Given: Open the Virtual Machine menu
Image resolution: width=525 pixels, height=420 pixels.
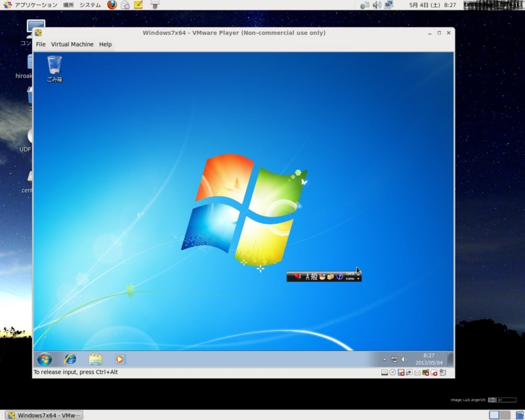Looking at the screenshot, I should pyautogui.click(x=72, y=44).
